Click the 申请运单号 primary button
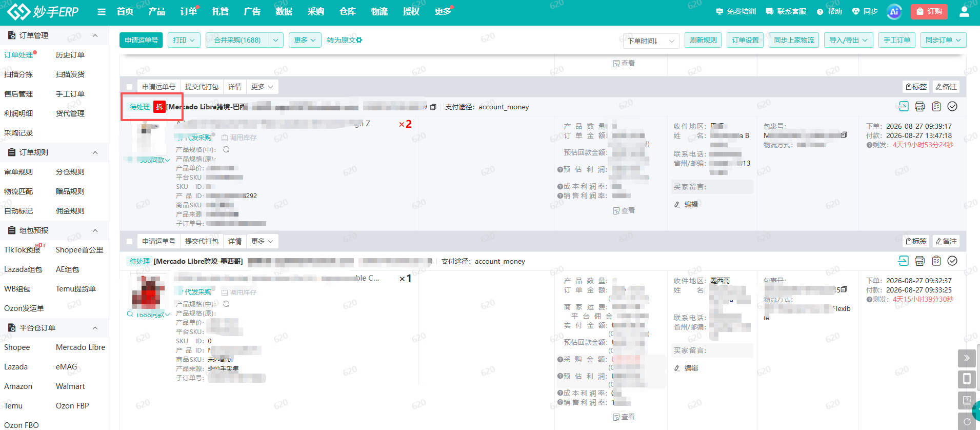This screenshot has width=980, height=430. pyautogui.click(x=141, y=40)
